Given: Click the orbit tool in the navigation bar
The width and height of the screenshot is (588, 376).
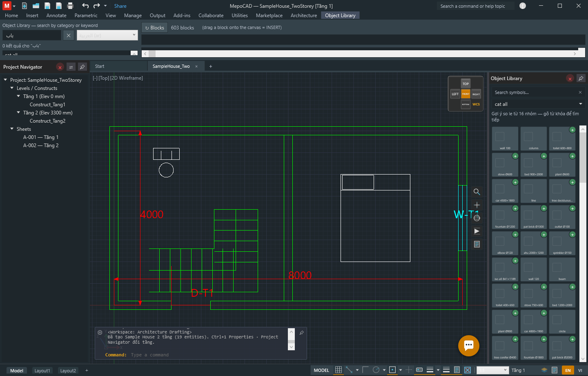Looking at the screenshot, I should pos(477,218).
